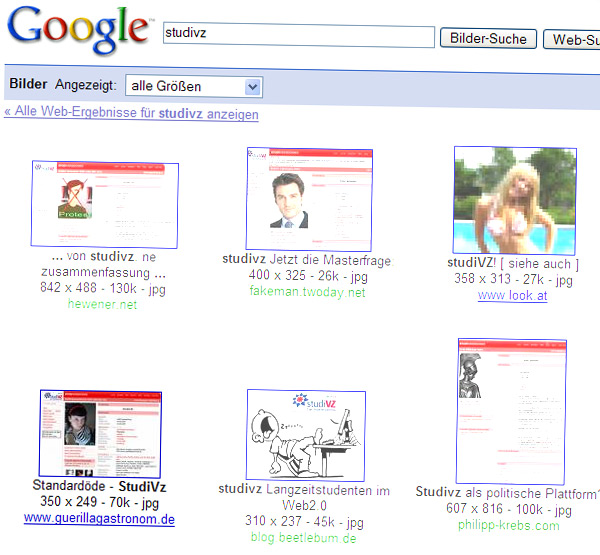This screenshot has height=555, width=600.
Task: Open the sleeping student cartoon thumbnail
Action: (306, 435)
